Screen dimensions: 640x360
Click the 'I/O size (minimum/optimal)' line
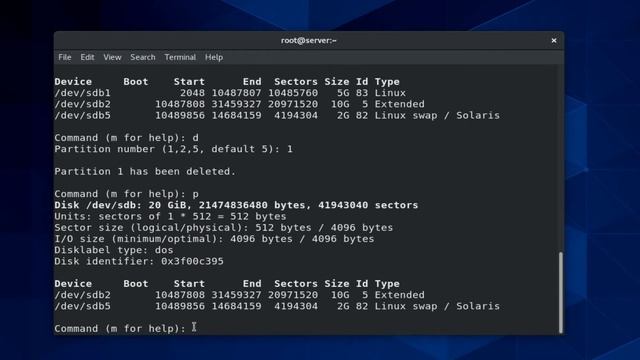click(214, 239)
